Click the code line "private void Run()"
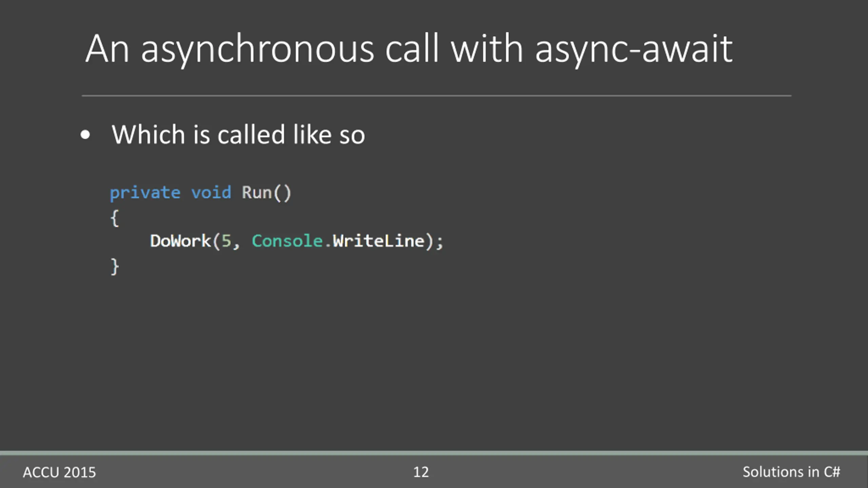Image resolution: width=868 pixels, height=488 pixels. 200,193
